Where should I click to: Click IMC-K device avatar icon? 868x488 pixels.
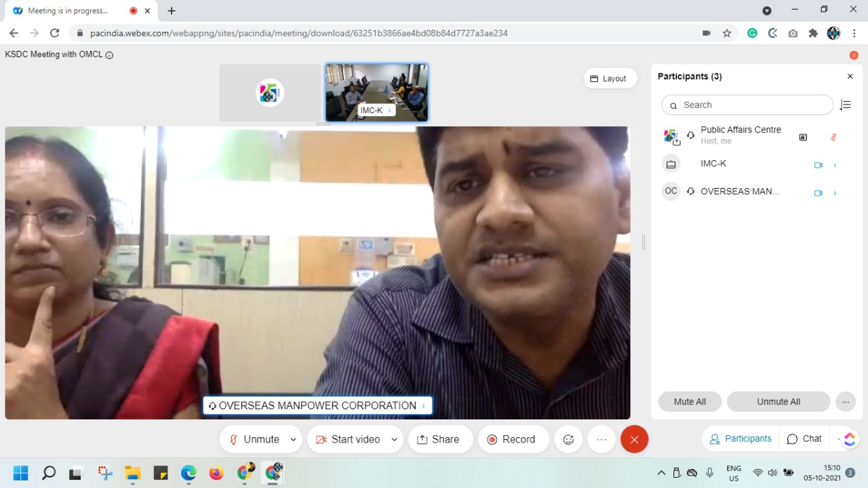(671, 164)
